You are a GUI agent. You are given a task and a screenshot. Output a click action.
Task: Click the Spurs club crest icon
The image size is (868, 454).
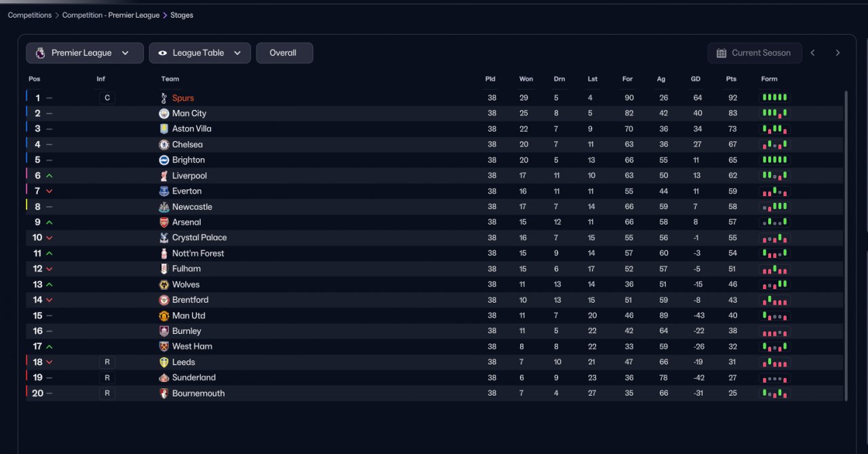163,98
